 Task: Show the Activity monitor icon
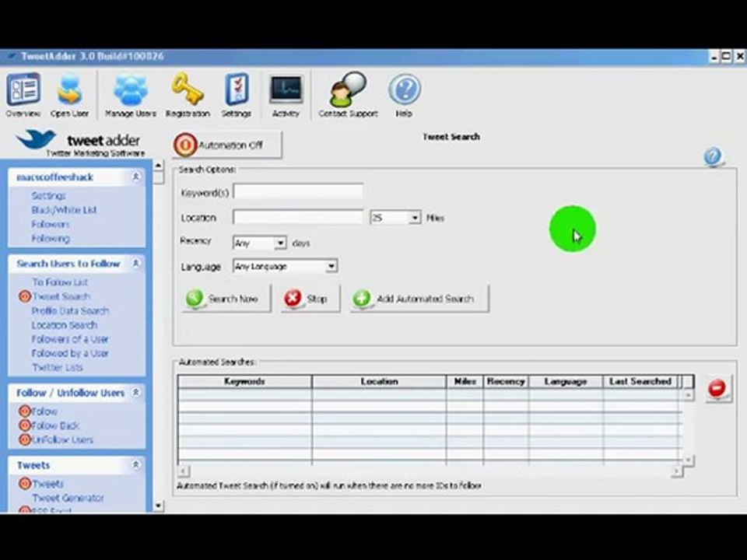point(286,95)
